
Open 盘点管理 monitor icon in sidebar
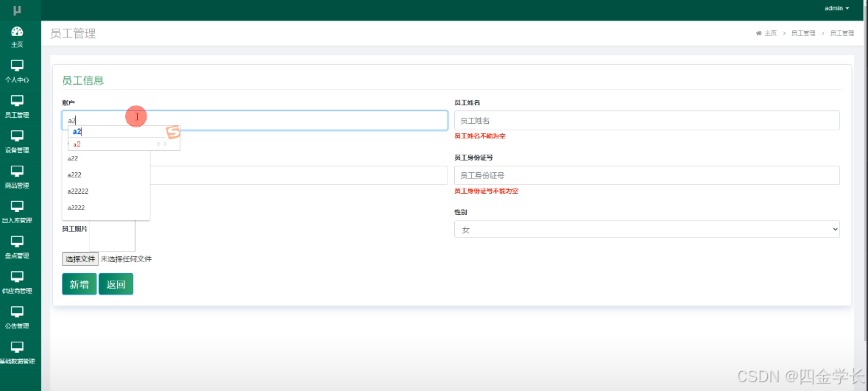[x=17, y=242]
